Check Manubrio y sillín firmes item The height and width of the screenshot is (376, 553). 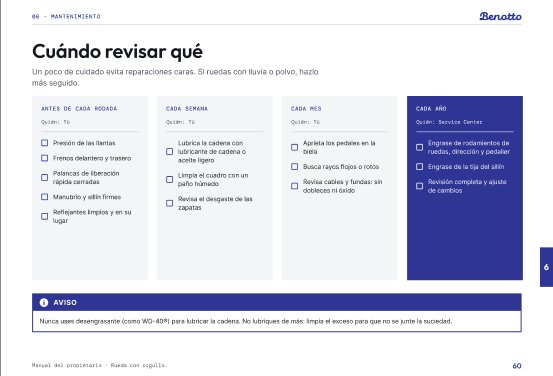44,196
